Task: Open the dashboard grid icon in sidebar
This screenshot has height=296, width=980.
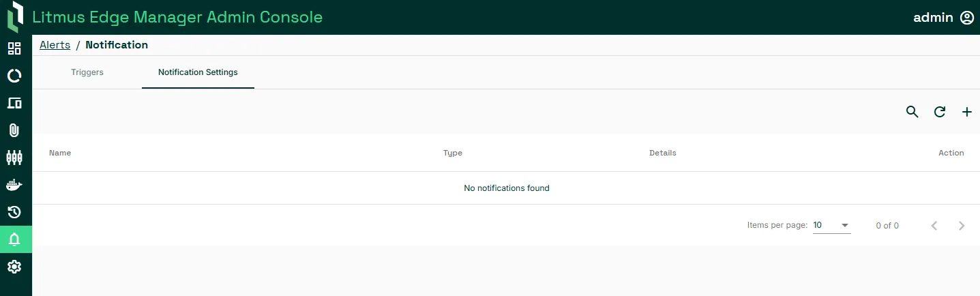Action: point(14,48)
